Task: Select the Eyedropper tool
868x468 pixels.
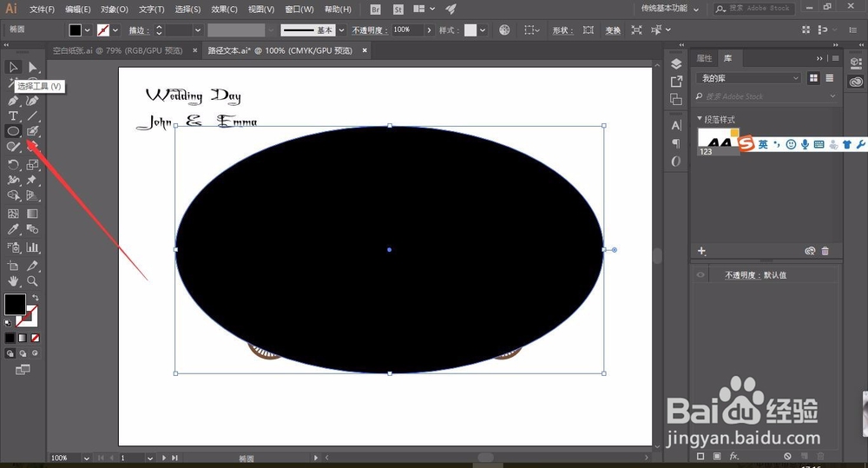Action: (13, 229)
